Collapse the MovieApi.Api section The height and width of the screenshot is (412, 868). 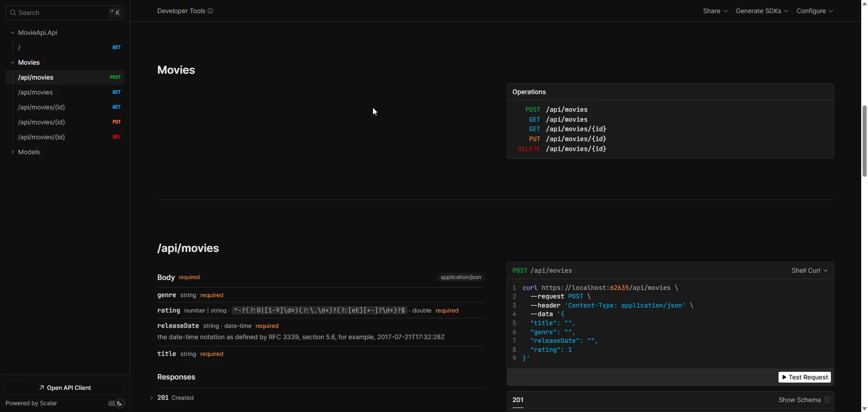(x=12, y=33)
